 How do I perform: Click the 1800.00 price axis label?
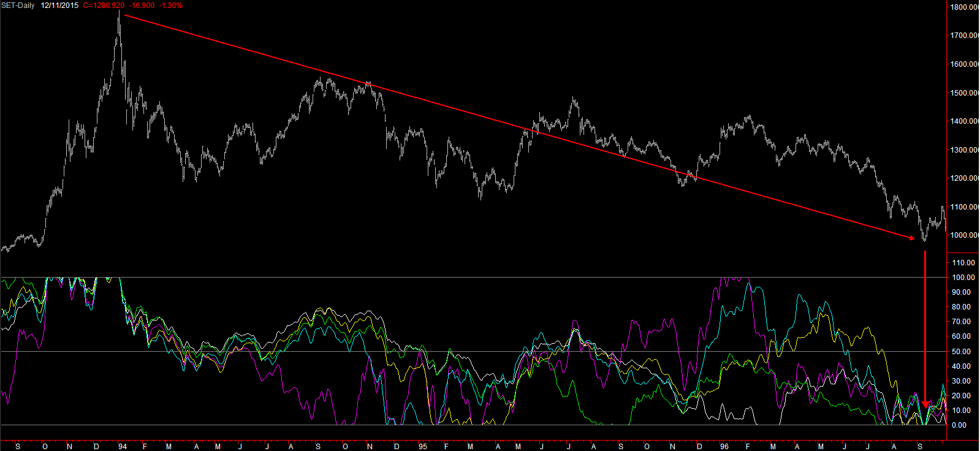pyautogui.click(x=965, y=7)
